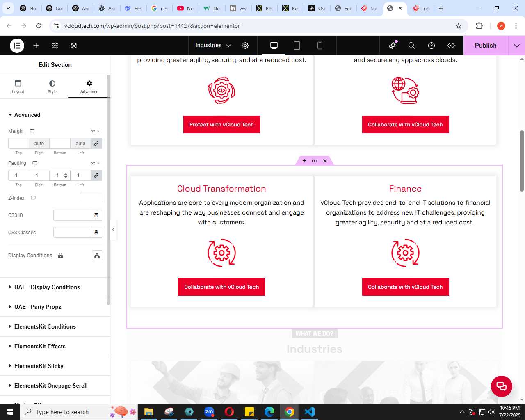The width and height of the screenshot is (525, 420).
Task: Increase Padding Bottom with up stepper
Action: [66, 173]
